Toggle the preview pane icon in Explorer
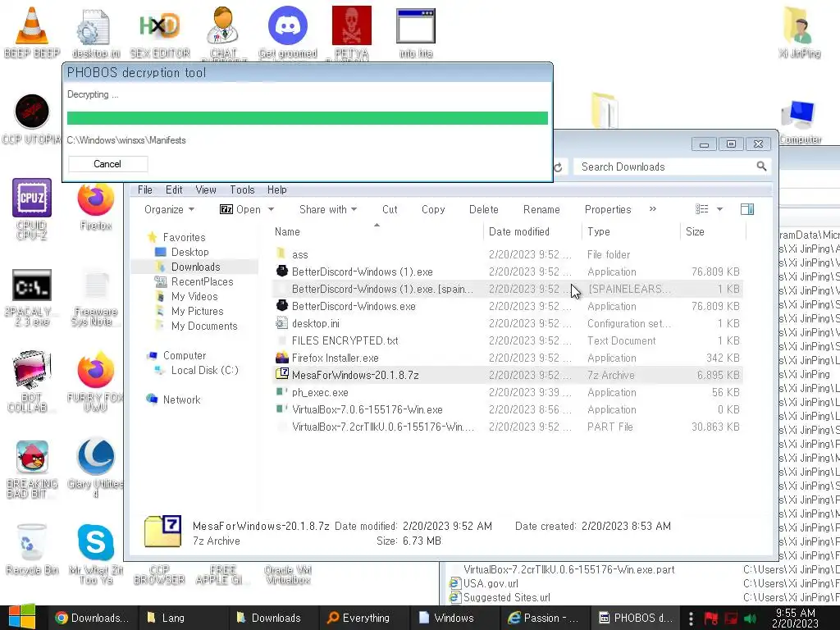Viewport: 840px width, 630px height. [747, 209]
